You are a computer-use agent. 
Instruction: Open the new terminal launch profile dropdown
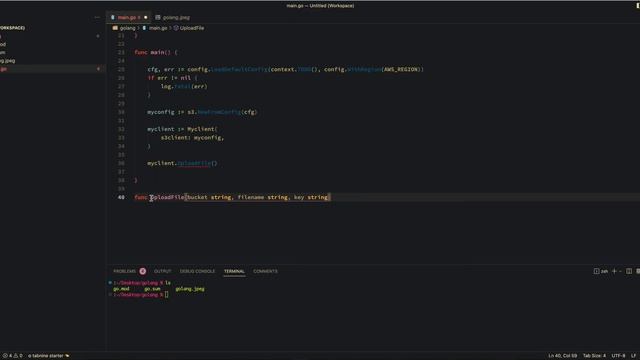(x=620, y=271)
